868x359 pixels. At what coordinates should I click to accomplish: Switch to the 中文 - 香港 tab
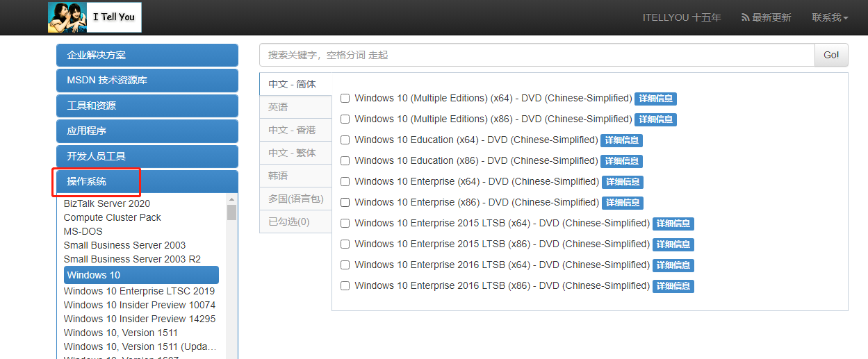tap(292, 130)
